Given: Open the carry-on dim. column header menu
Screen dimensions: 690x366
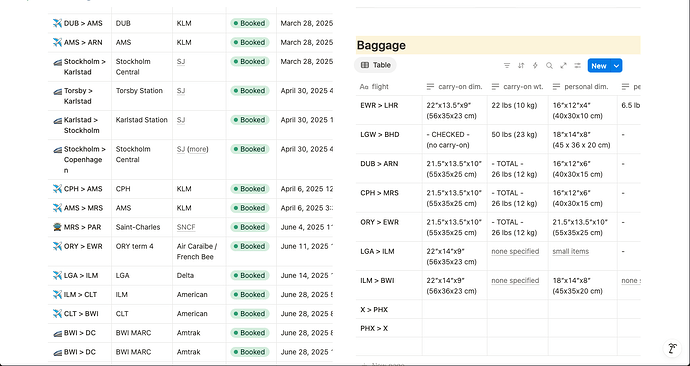Looking at the screenshot, I should point(455,87).
